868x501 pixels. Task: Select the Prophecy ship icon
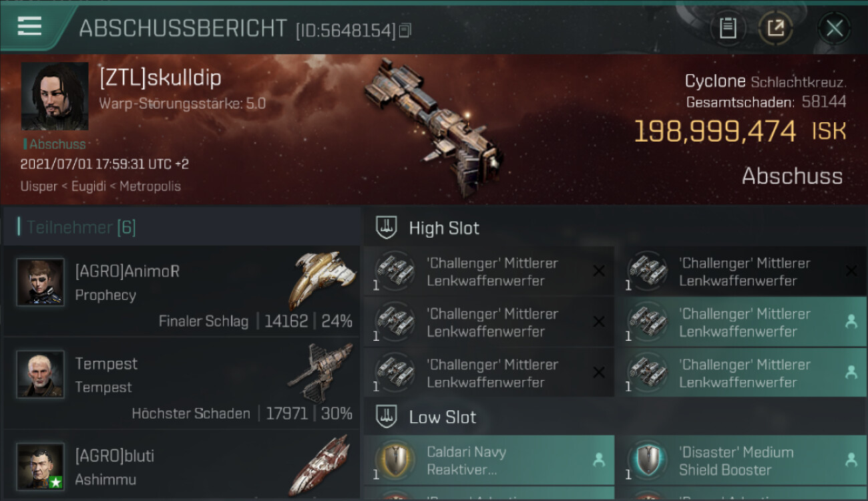coord(322,279)
